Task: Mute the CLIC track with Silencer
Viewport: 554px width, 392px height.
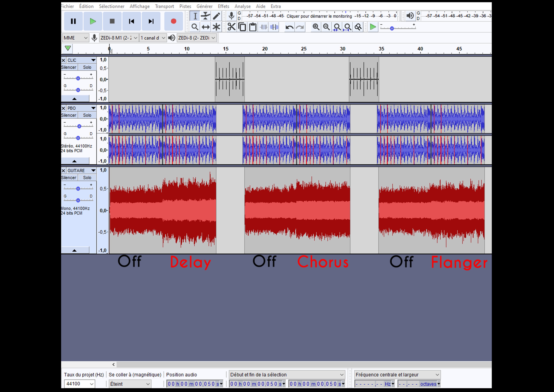Action: pos(69,67)
